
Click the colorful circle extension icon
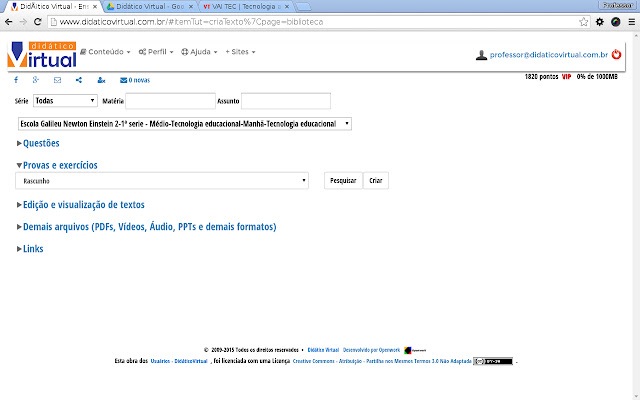tap(616, 22)
